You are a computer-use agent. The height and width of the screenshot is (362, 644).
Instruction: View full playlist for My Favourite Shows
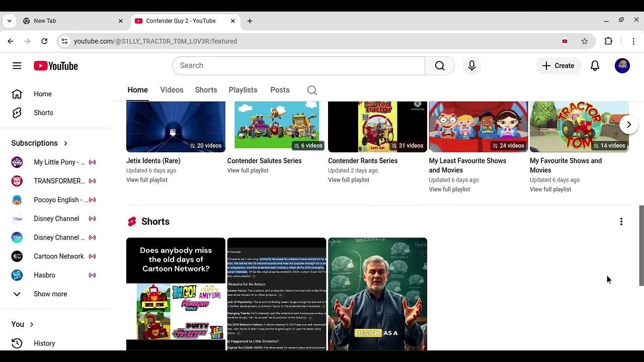550,190
